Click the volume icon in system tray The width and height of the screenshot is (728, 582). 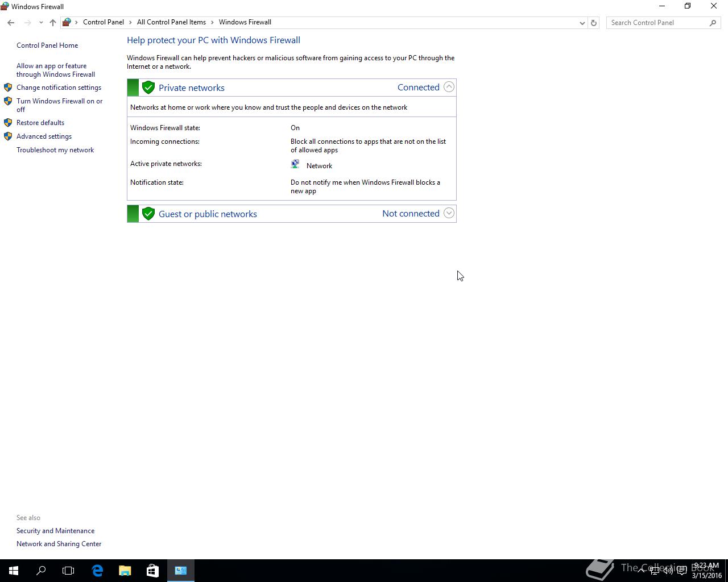pos(668,571)
